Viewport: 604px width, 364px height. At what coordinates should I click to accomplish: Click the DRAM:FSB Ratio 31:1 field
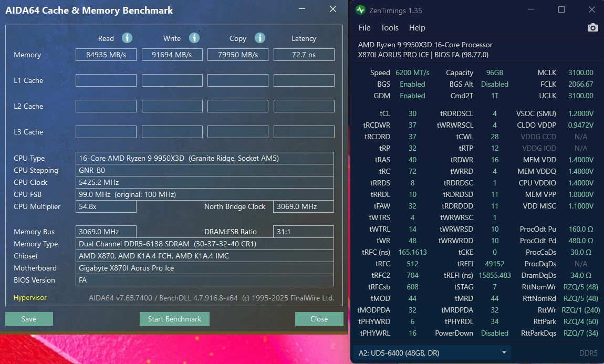click(x=304, y=232)
